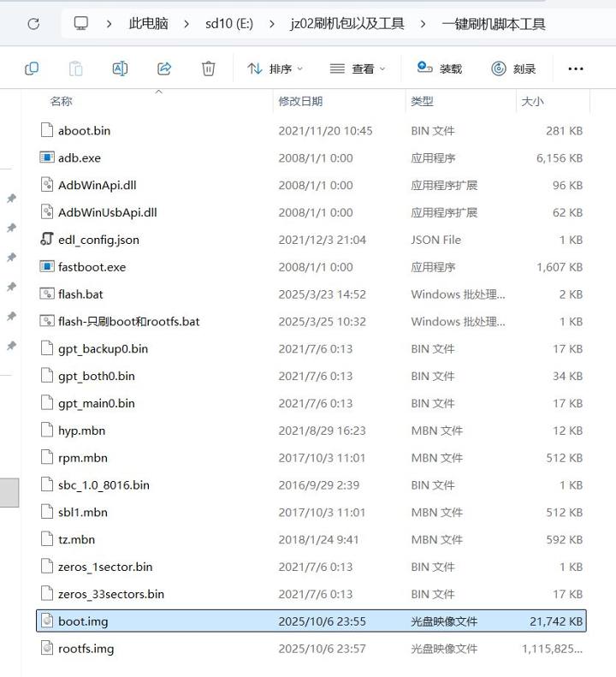
Task: Click the 21,742 KB size of boot.img
Action: pyautogui.click(x=556, y=621)
